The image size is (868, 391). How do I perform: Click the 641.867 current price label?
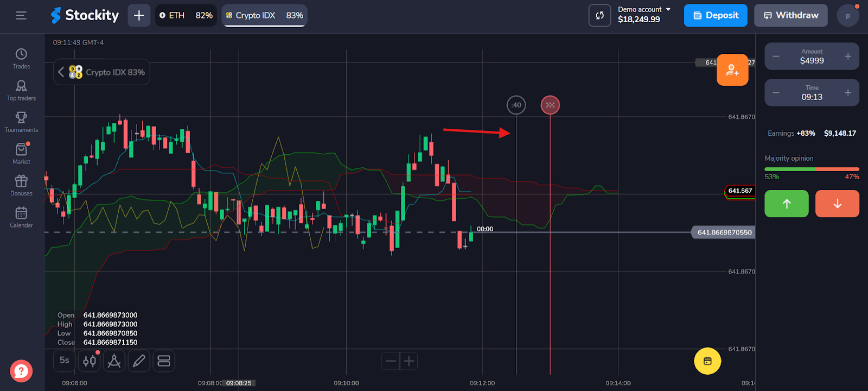click(740, 191)
